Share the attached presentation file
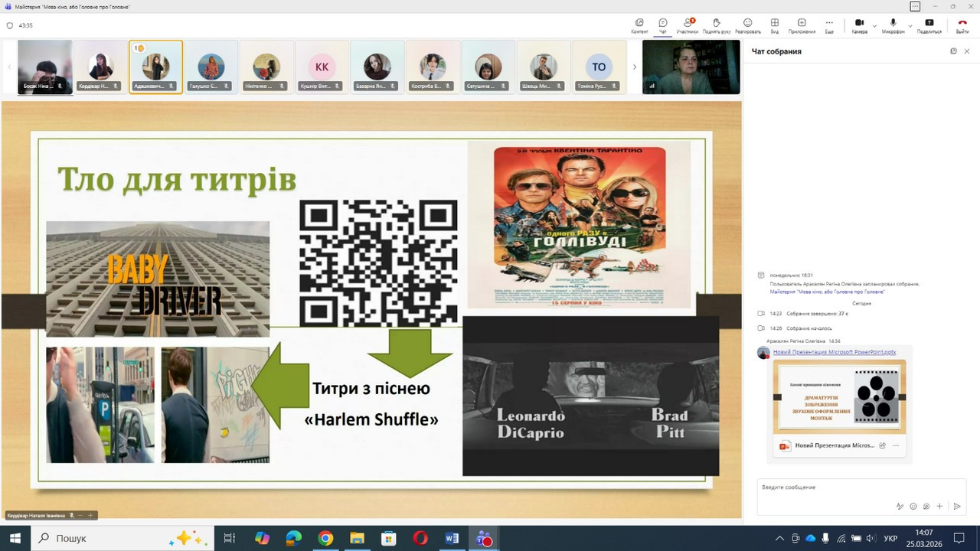980x551 pixels. [883, 445]
